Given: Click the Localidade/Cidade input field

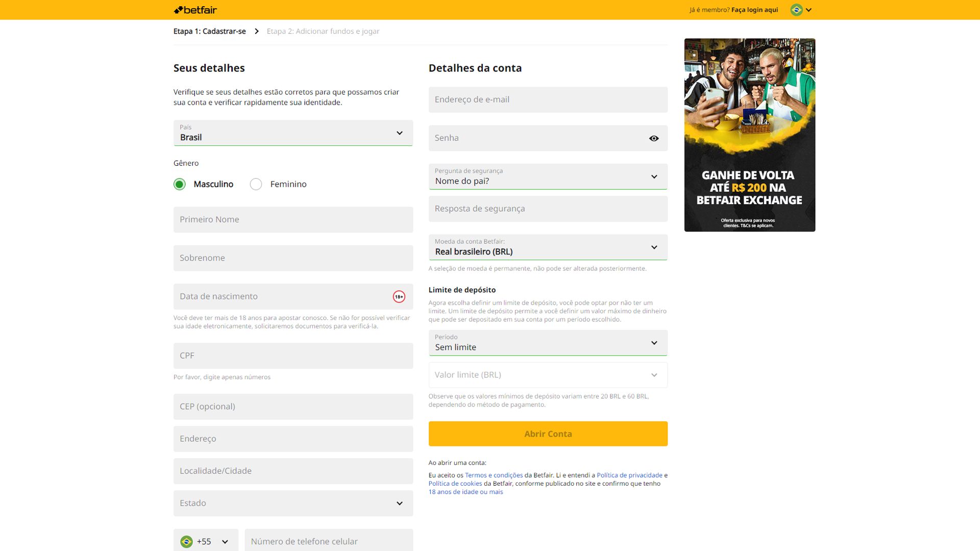Looking at the screenshot, I should [293, 471].
